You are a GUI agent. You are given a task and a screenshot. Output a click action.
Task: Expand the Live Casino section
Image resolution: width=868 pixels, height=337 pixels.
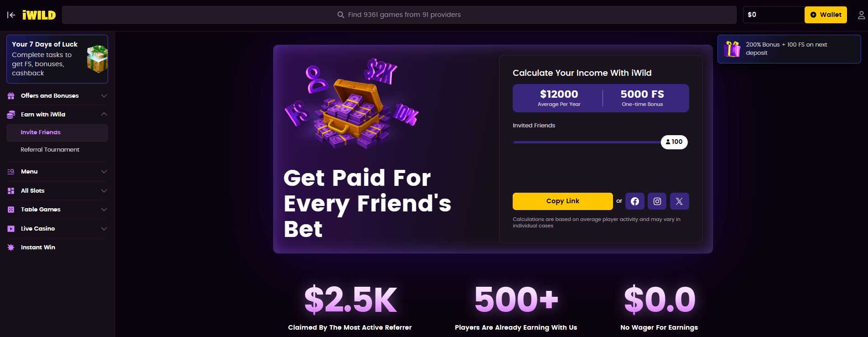tap(104, 229)
